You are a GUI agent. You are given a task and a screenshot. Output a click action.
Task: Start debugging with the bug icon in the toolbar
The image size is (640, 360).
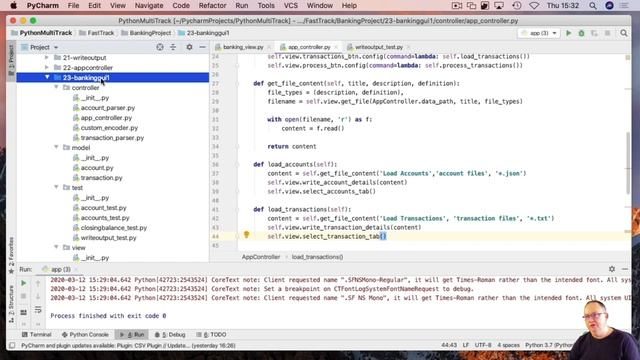click(x=581, y=33)
